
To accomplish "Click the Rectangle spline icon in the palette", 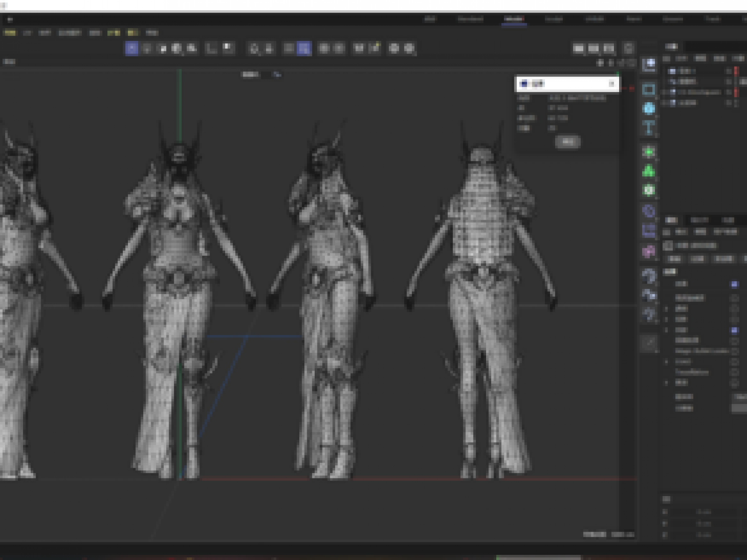I will (648, 89).
